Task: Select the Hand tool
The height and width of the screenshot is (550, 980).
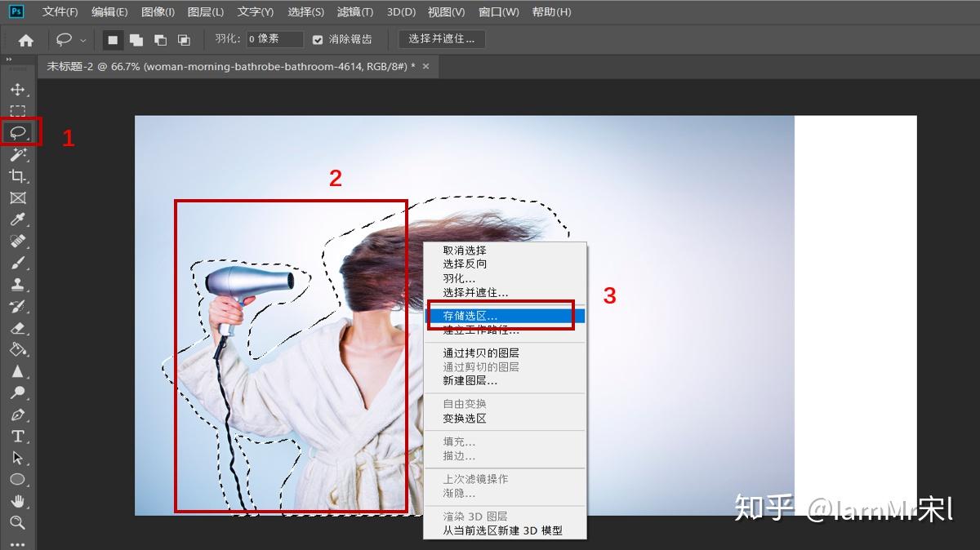Action: click(x=18, y=501)
